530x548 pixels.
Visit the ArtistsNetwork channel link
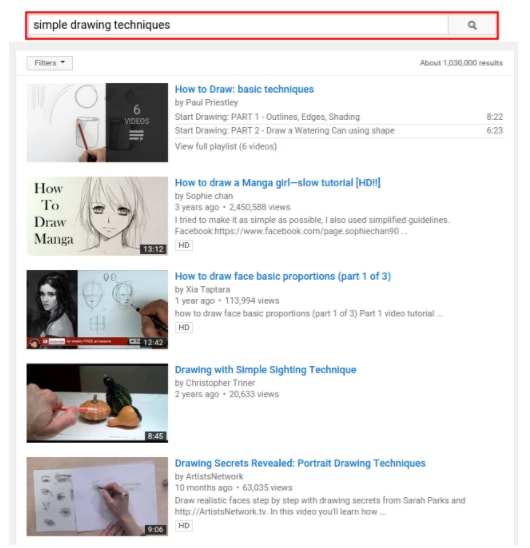(214, 477)
